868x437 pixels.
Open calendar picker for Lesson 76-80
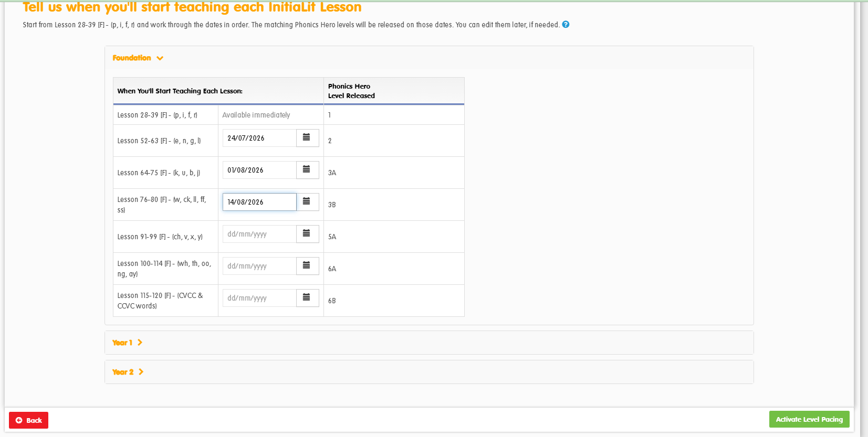(x=307, y=202)
